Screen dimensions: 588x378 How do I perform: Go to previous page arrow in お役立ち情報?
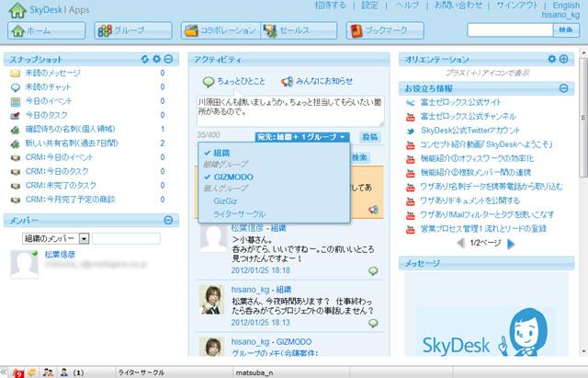tap(461, 243)
